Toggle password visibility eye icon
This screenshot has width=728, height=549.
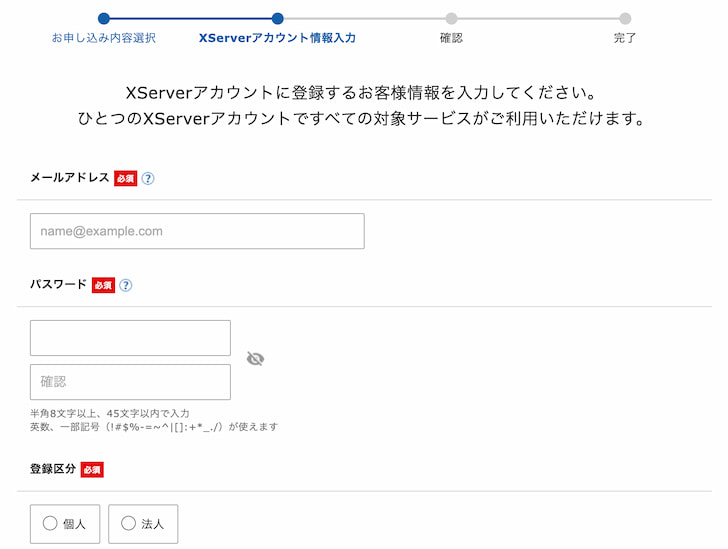click(255, 359)
